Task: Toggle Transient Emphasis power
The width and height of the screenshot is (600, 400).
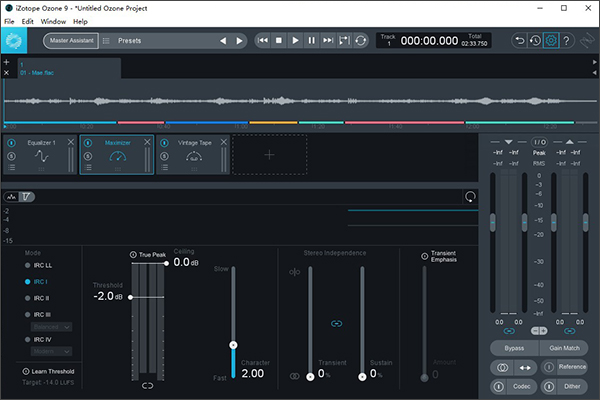Action: pyautogui.click(x=423, y=256)
